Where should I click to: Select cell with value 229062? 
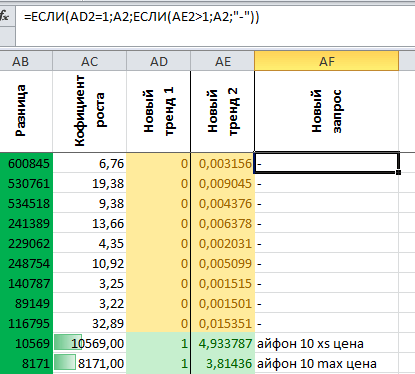pos(26,243)
